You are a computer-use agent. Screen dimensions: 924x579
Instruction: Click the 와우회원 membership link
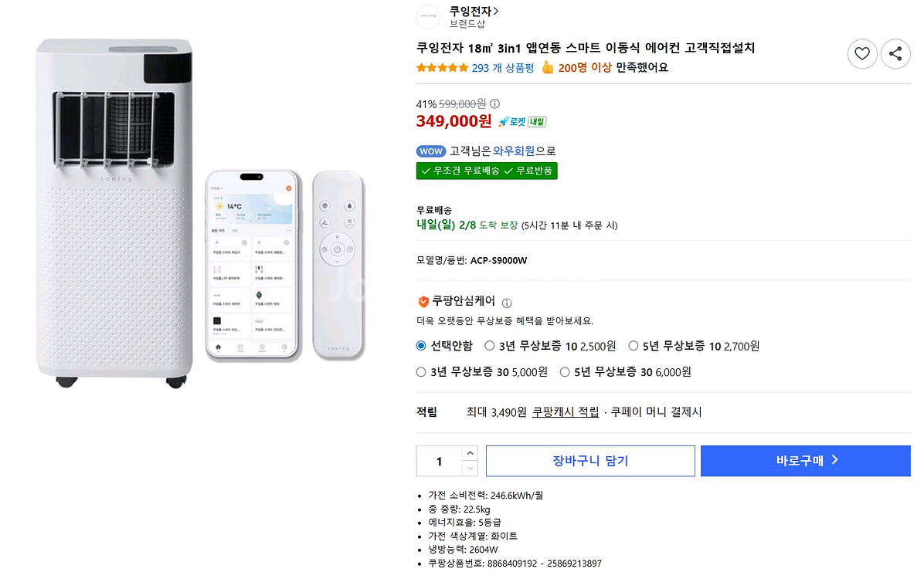514,151
